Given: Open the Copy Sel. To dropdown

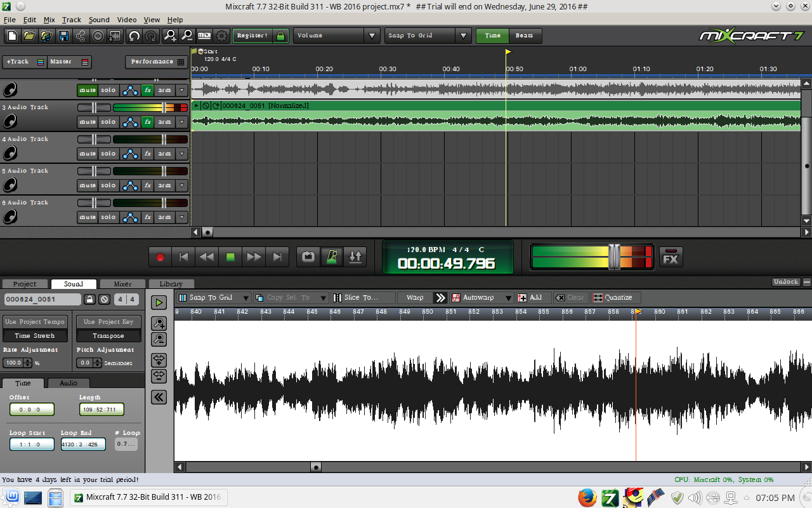Looking at the screenshot, I should (323, 297).
